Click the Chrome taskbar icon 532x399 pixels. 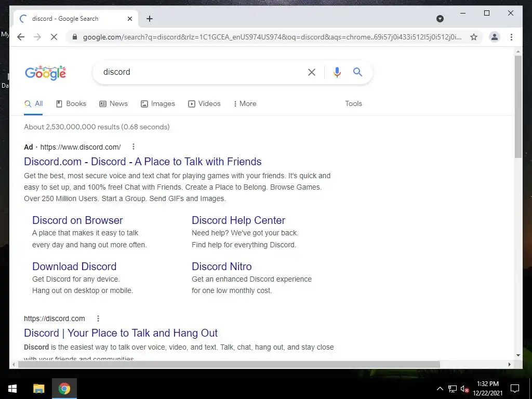click(64, 389)
